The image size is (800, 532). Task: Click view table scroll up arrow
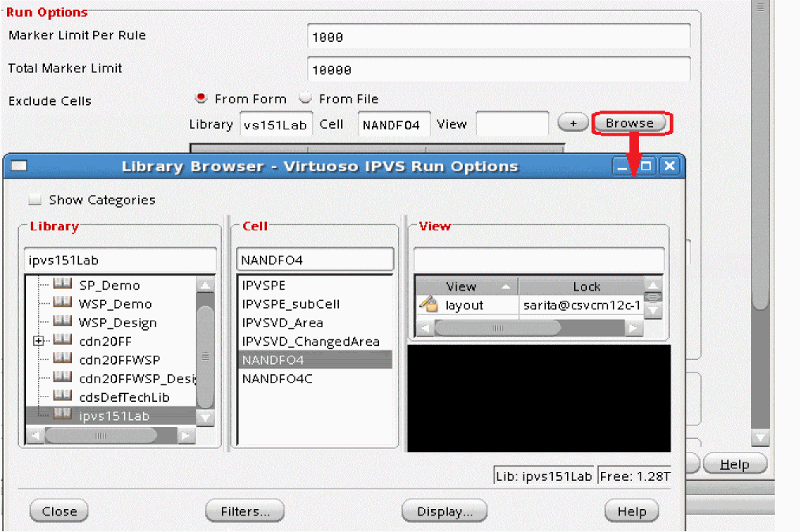click(x=652, y=285)
